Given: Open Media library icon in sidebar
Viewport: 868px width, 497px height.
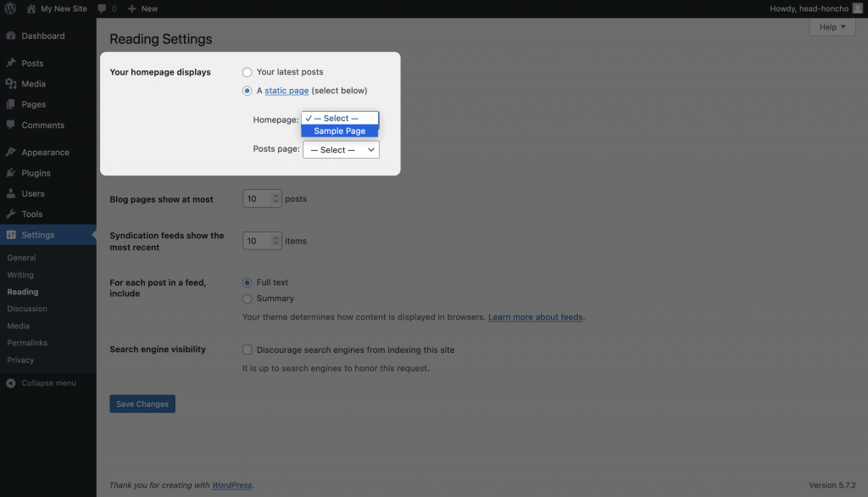Looking at the screenshot, I should click(11, 84).
